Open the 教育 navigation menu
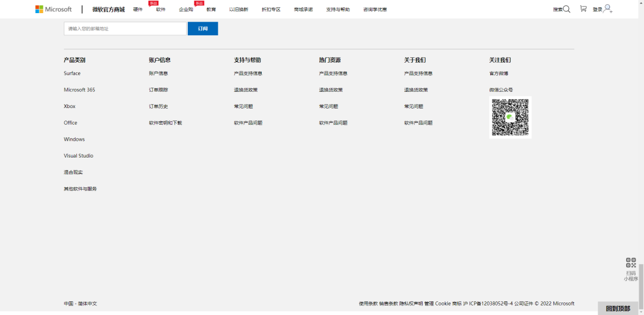Screen dimensions: 644x315 click(211, 10)
